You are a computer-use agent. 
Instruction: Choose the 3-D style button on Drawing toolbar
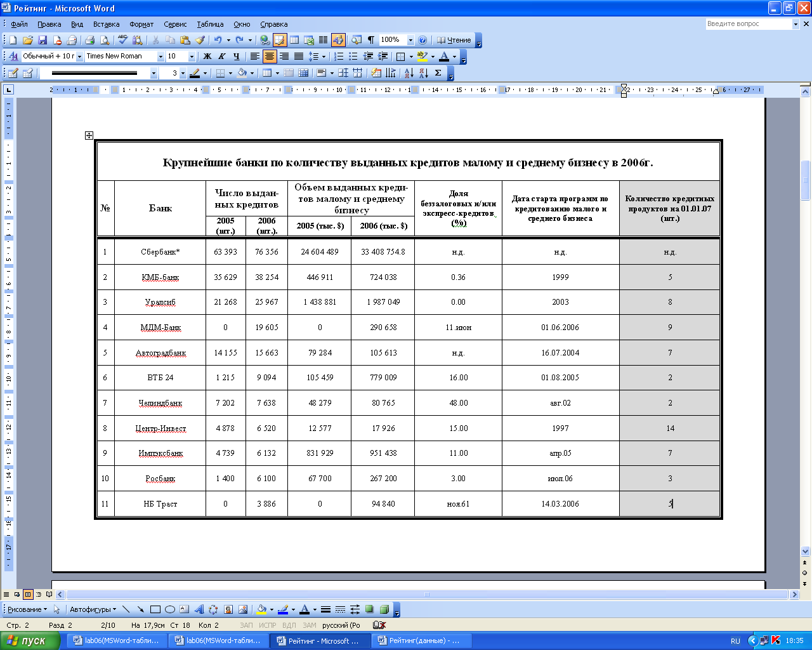(384, 609)
